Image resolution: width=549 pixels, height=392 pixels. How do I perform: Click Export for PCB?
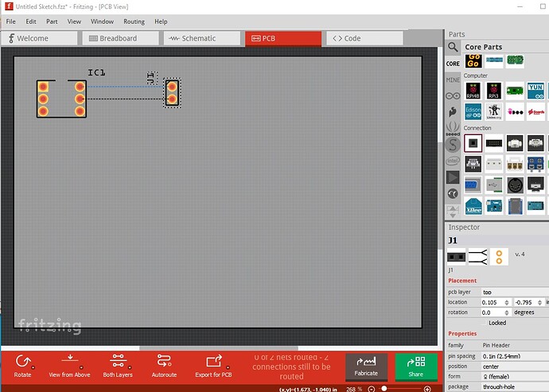point(213,366)
